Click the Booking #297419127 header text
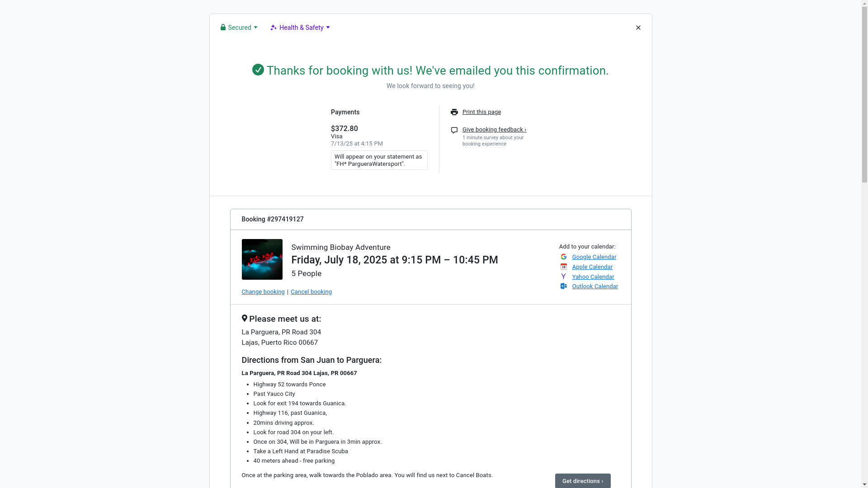The height and width of the screenshot is (488, 868). (x=273, y=219)
